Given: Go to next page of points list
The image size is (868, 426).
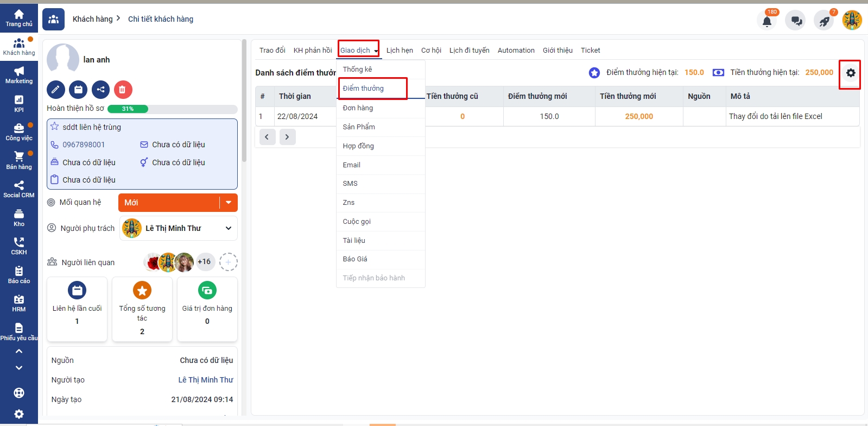Looking at the screenshot, I should click(287, 137).
